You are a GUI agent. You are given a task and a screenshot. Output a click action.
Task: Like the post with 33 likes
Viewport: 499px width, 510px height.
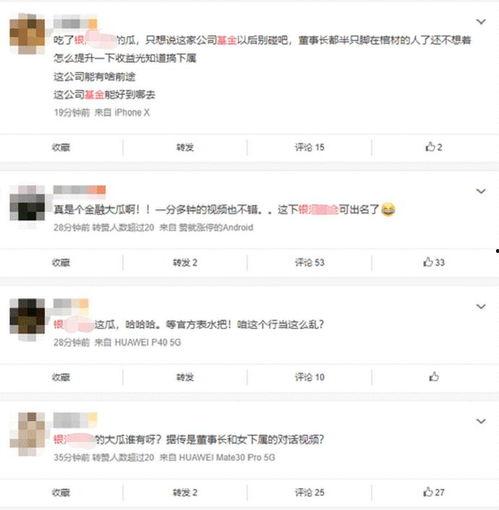(x=434, y=262)
